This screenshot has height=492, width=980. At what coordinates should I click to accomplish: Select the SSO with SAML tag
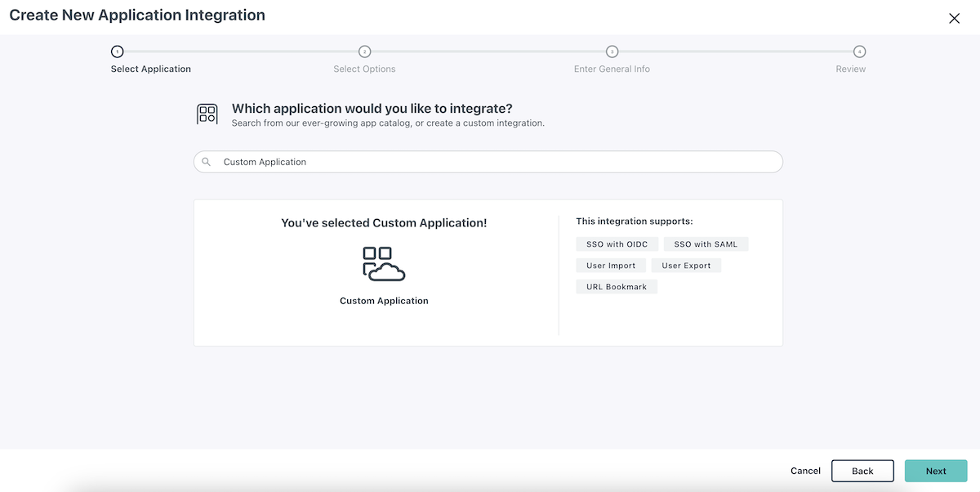[706, 244]
